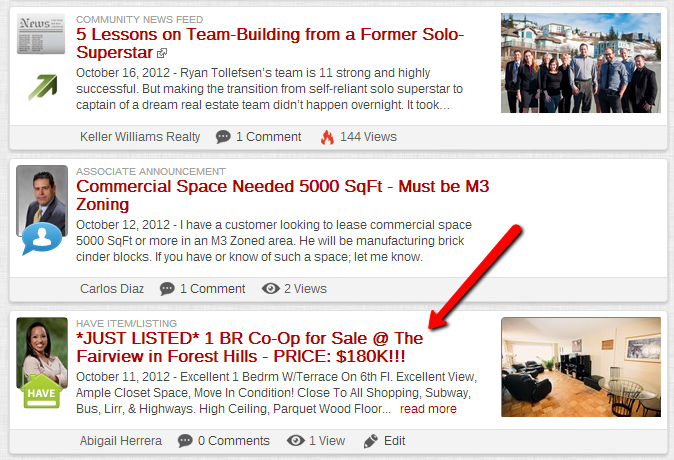Viewport: 674px width, 460px height.
Task: Click the flame icon beside 144 Views
Action: [327, 137]
